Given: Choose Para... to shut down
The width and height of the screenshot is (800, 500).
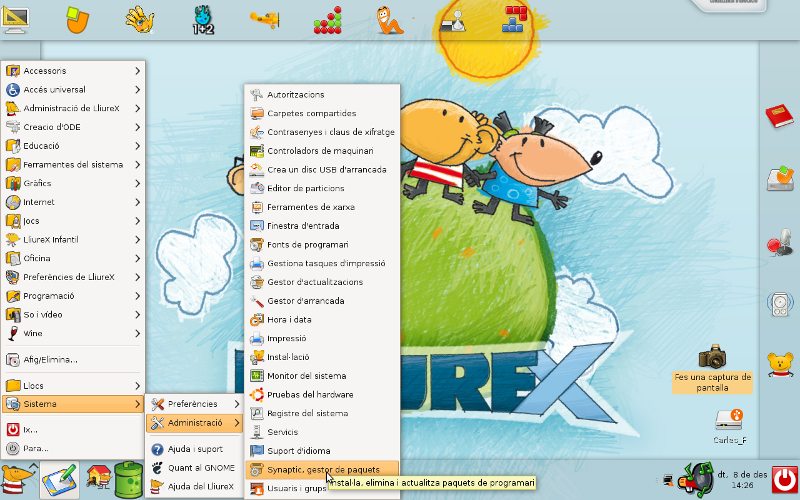Looking at the screenshot, I should (73, 448).
